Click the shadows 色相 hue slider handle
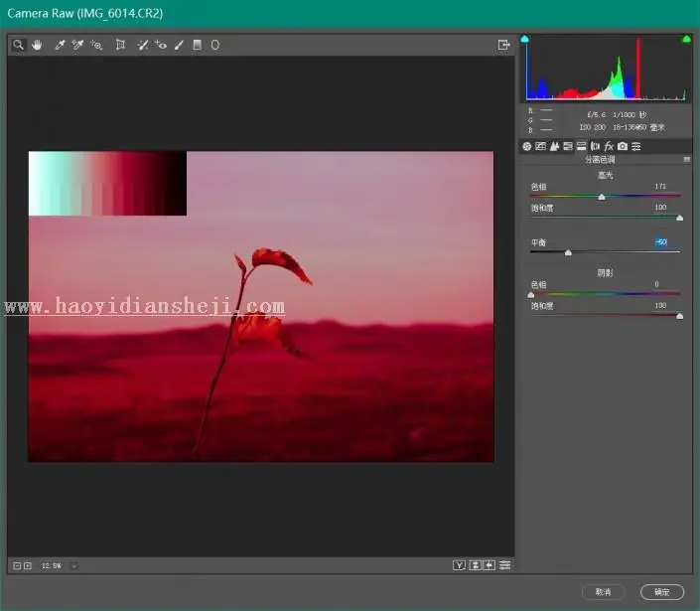Screen dimensions: 700x611 (x=531, y=295)
